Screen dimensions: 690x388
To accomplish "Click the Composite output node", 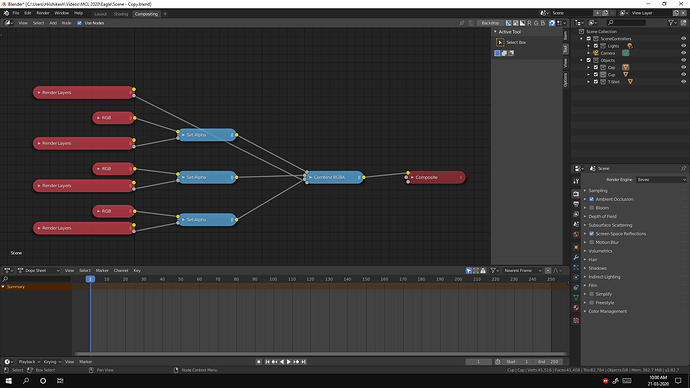I will coord(436,177).
